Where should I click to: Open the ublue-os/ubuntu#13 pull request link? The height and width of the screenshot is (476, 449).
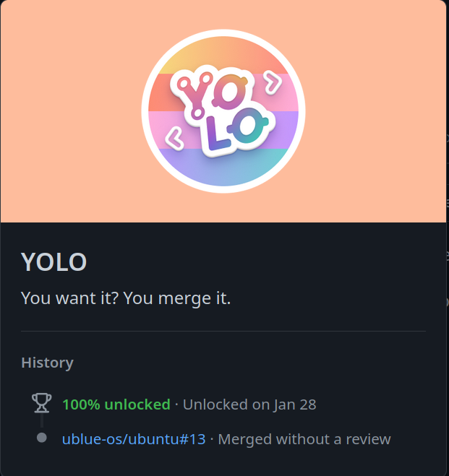coord(134,439)
